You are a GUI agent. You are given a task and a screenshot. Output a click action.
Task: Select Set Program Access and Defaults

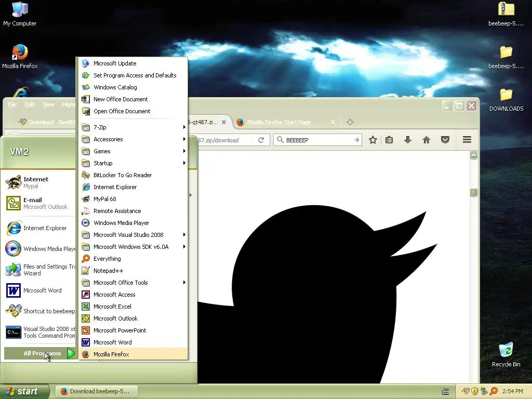coord(133,75)
